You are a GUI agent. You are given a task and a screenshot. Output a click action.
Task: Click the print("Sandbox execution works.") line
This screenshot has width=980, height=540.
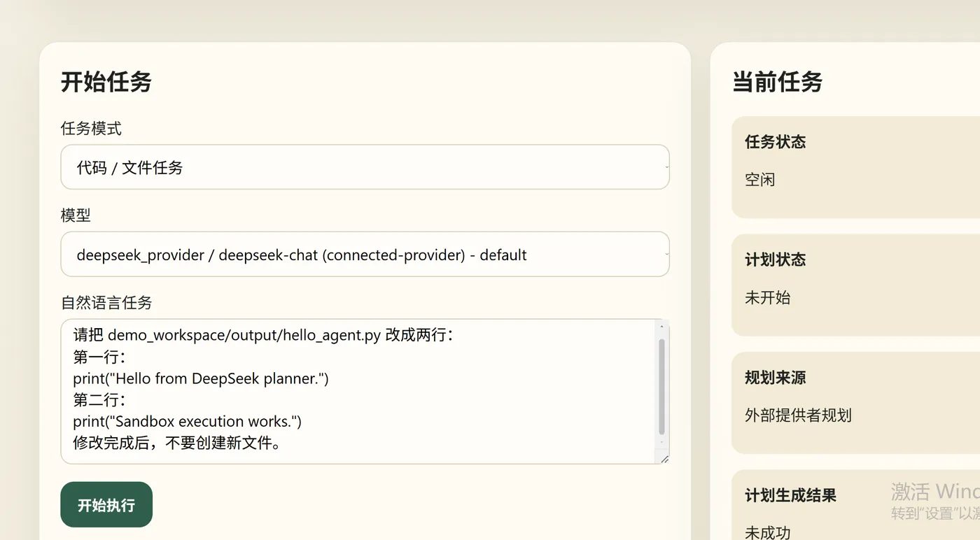pos(188,422)
